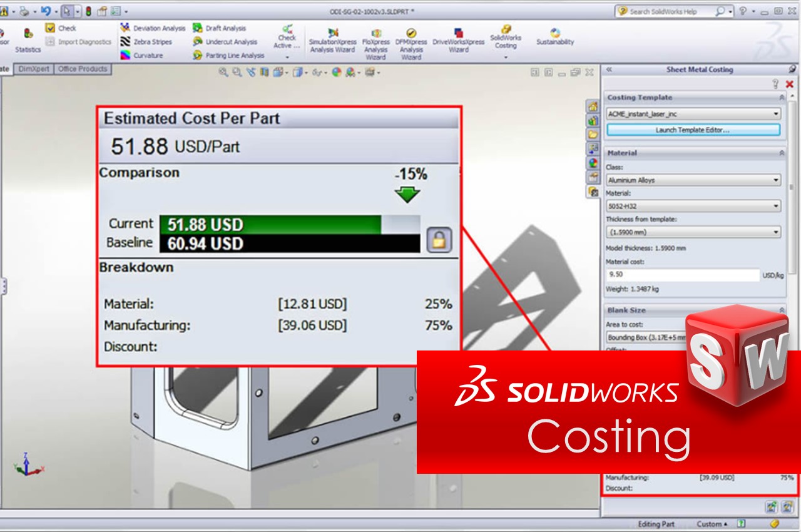Change the Material Class dropdown
801x532 pixels.
693,180
